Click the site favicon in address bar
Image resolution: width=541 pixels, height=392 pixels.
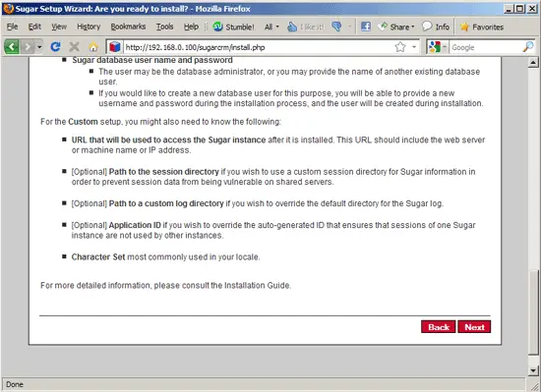[114, 47]
